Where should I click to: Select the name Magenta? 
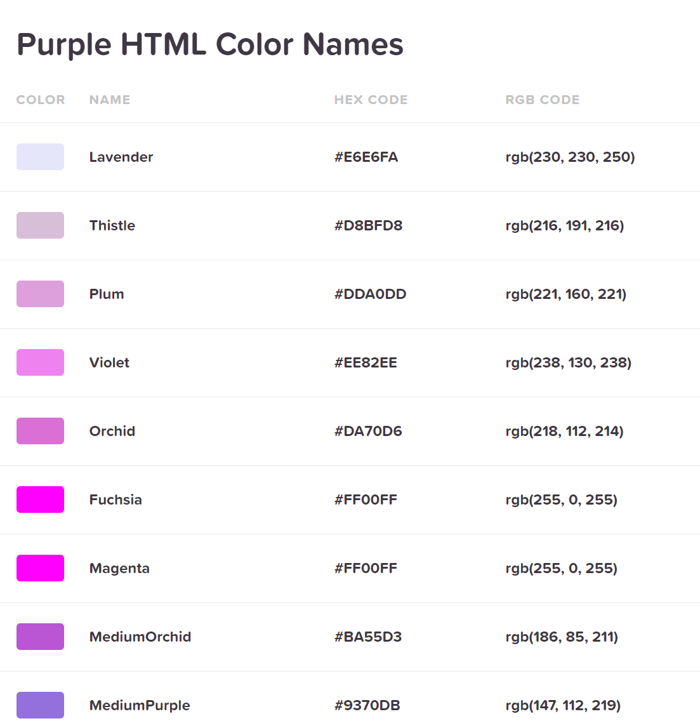click(x=120, y=568)
